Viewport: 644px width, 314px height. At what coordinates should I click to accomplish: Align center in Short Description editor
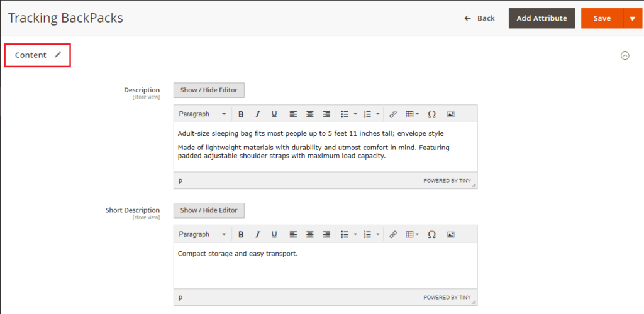(x=309, y=234)
